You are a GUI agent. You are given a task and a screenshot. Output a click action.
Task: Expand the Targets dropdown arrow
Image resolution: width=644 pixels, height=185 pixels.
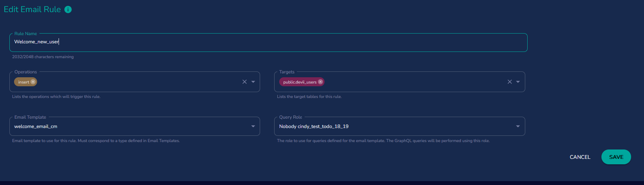(518, 82)
